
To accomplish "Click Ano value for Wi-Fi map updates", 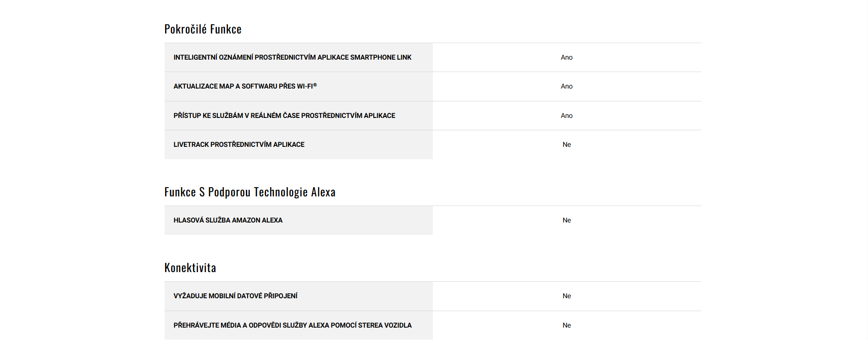I will click(566, 86).
